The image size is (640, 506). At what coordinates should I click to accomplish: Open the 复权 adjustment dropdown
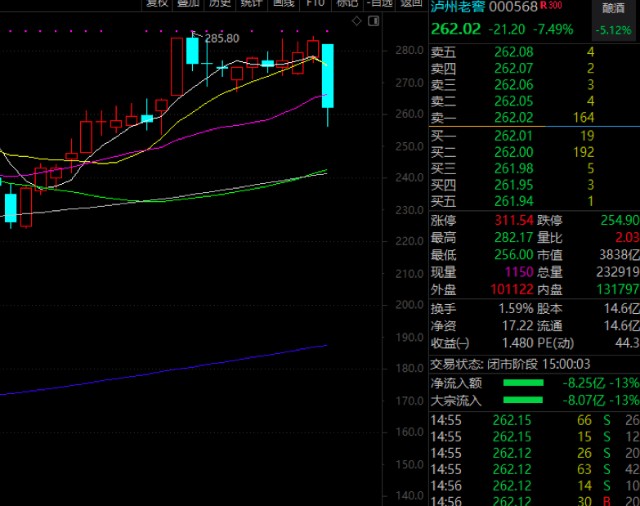157,4
